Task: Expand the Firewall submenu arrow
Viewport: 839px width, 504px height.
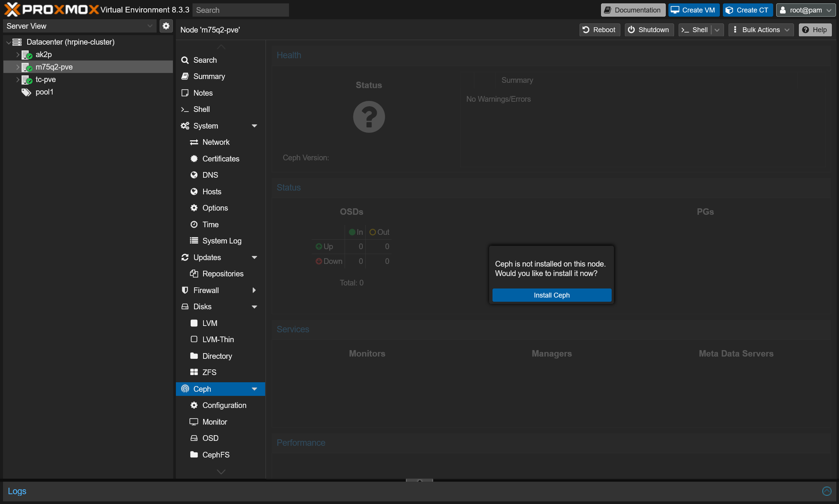Action: 255,290
